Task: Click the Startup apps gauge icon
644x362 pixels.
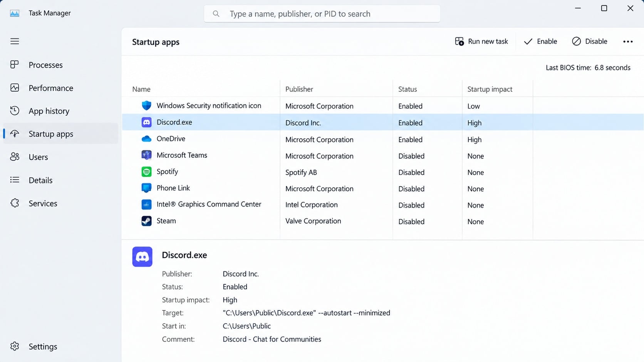Action: coord(15,134)
